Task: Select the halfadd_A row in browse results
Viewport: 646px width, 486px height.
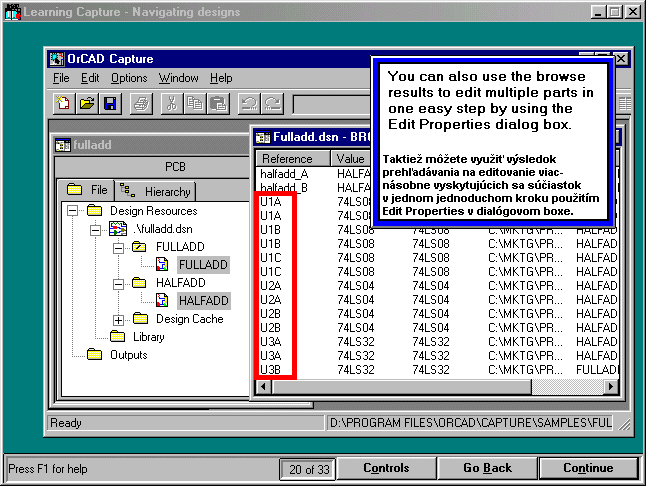Action: (x=284, y=174)
